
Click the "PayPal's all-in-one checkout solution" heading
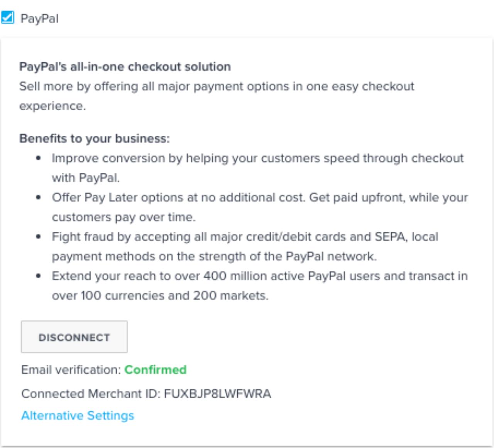point(125,67)
